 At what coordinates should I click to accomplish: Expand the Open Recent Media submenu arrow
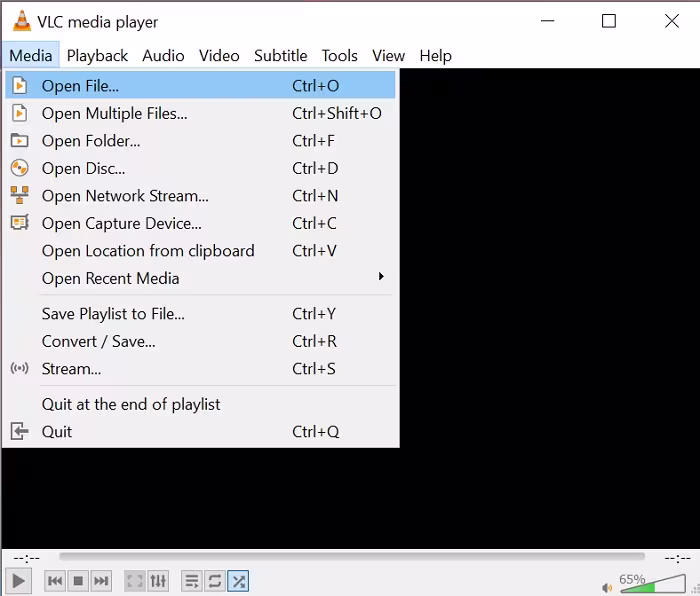click(381, 276)
